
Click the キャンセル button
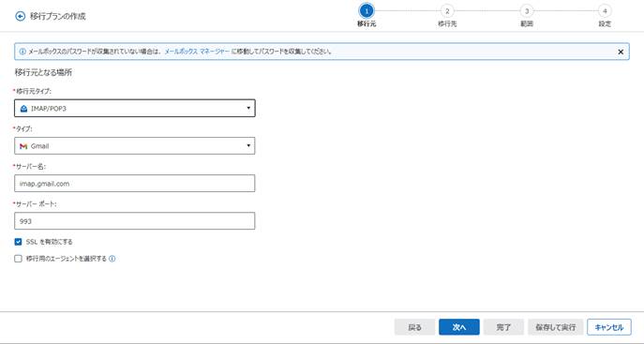[x=609, y=327]
